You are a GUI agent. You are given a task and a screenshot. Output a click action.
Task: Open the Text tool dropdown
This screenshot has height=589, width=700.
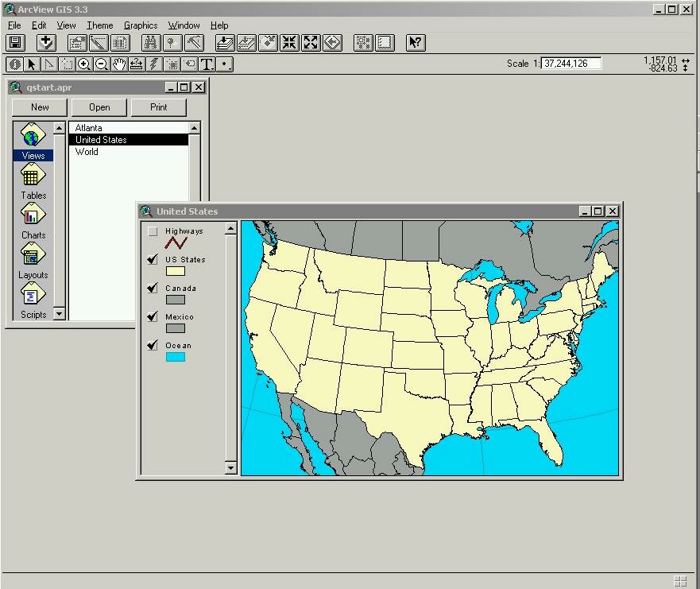pyautogui.click(x=207, y=64)
